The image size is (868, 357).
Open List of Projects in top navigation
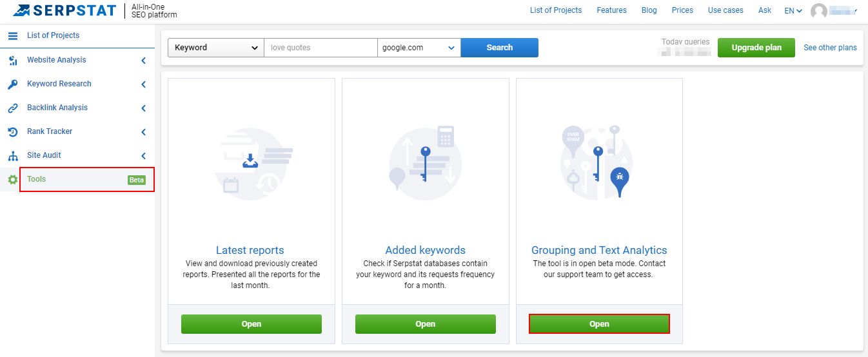tap(556, 10)
